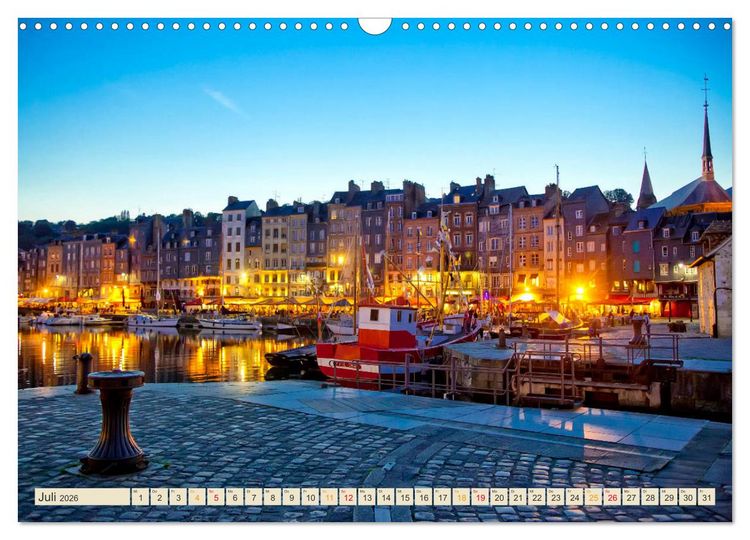
Task: Select red Sunday day 12 cell
Action: [x=348, y=496]
